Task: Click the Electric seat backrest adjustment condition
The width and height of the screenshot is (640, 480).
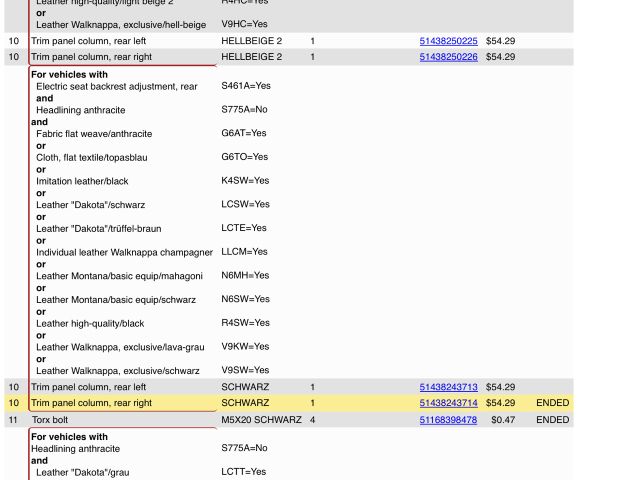Action: tap(117, 87)
